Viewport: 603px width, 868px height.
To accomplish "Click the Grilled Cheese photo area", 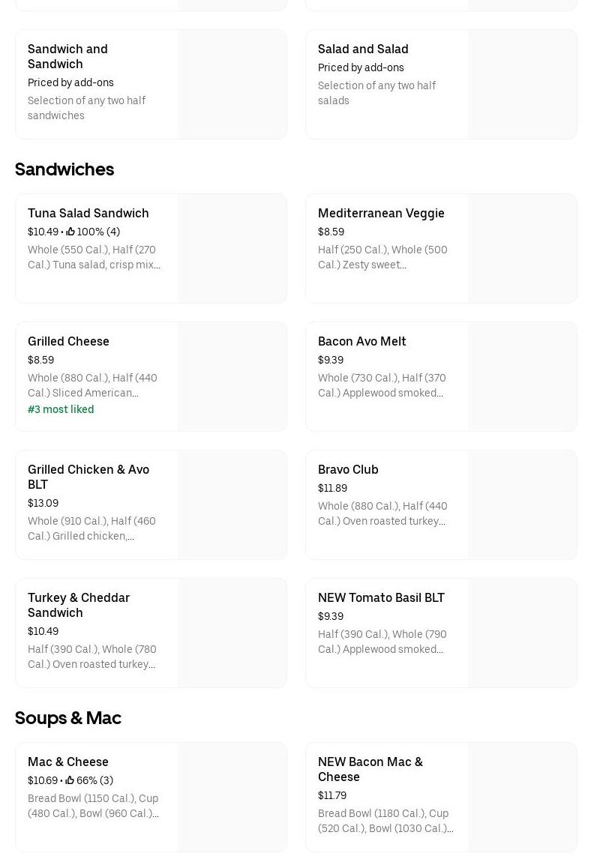I will pyautogui.click(x=232, y=377).
